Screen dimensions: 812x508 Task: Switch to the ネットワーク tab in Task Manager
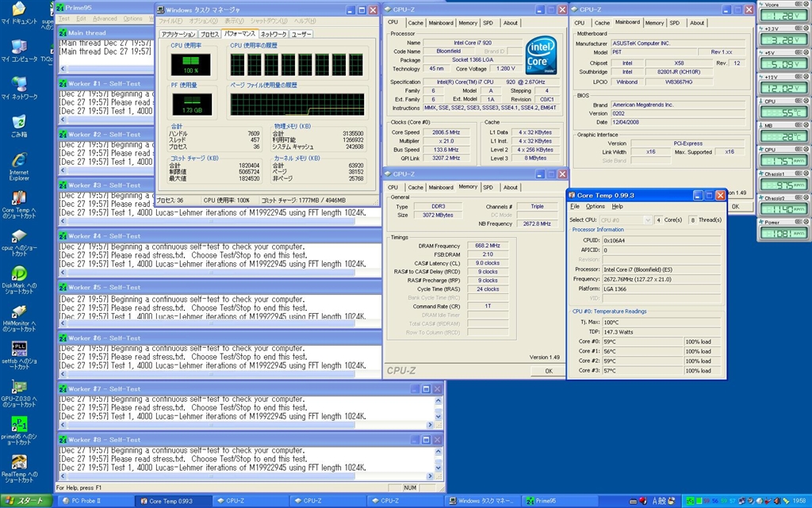[x=274, y=35]
